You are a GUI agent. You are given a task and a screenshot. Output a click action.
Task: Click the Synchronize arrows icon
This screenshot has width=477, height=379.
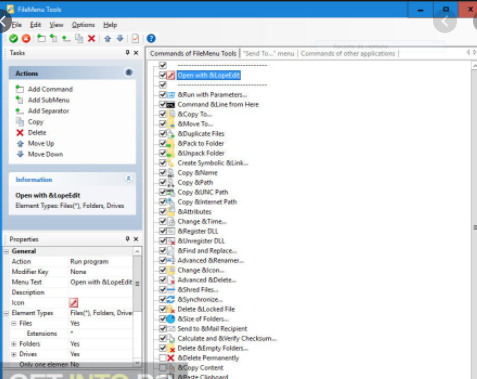click(x=171, y=299)
